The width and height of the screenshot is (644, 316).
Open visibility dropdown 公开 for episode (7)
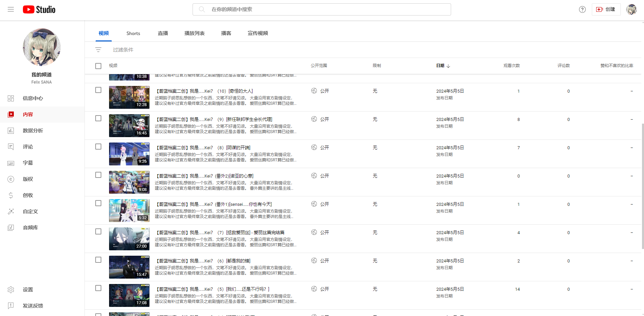325,232
